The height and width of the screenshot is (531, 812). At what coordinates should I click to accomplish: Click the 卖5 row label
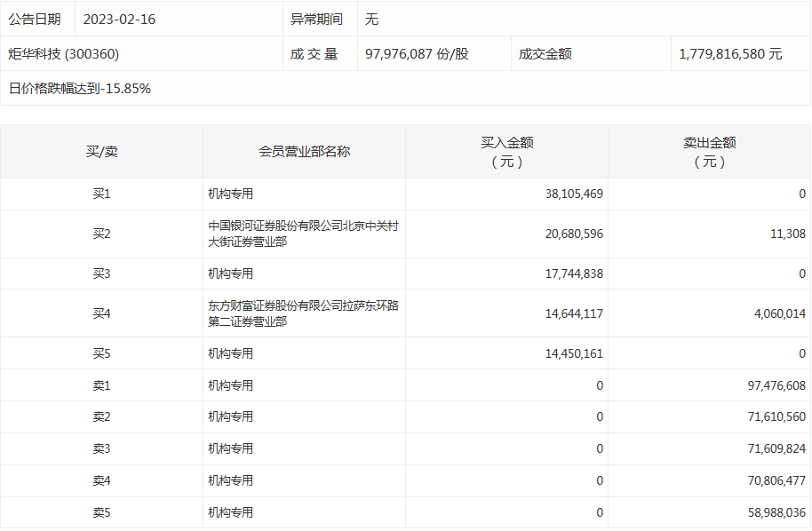pos(101,512)
